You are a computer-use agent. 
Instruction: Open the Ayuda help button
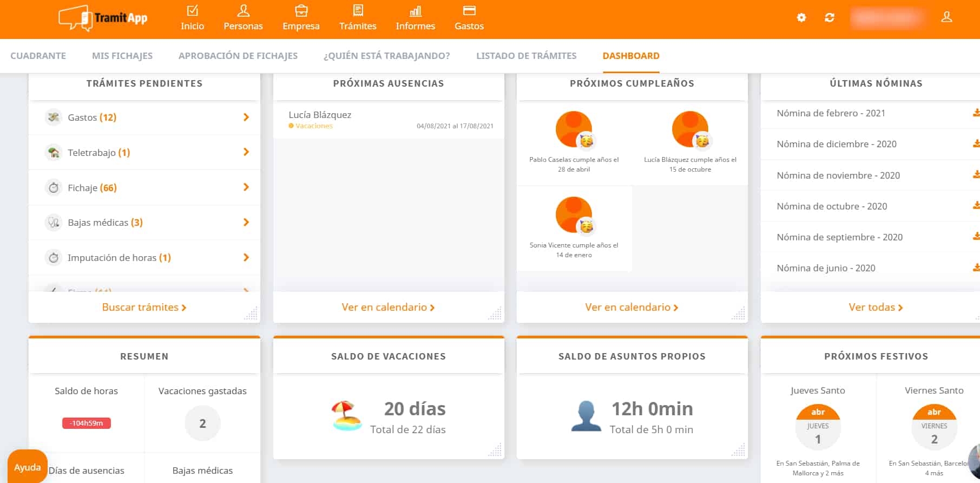27,467
